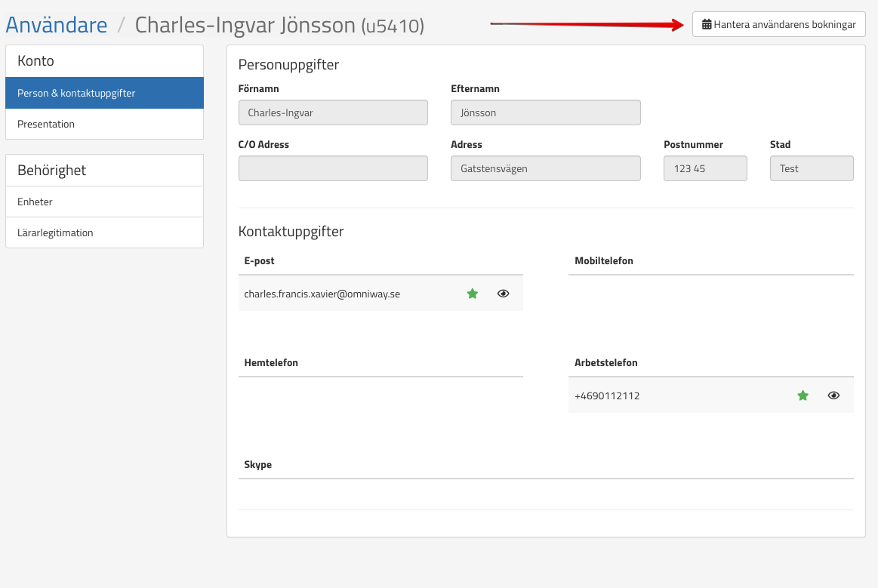The height and width of the screenshot is (588, 878).
Task: Click the Förnamn field containing Charles-Ingvar
Action: click(x=333, y=112)
